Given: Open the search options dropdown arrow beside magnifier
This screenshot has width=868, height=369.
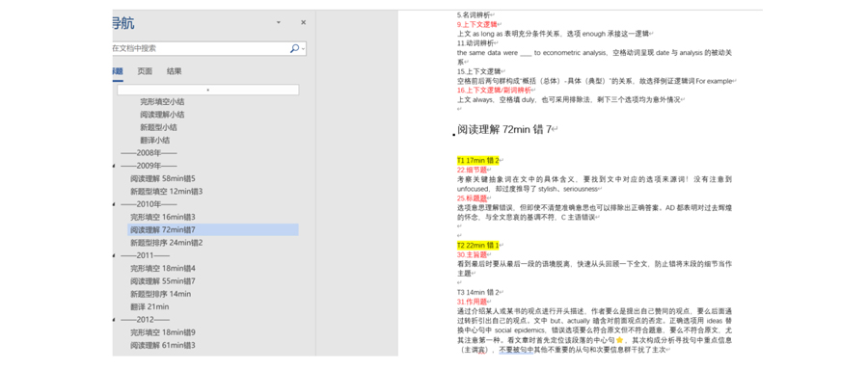Looking at the screenshot, I should [x=304, y=49].
